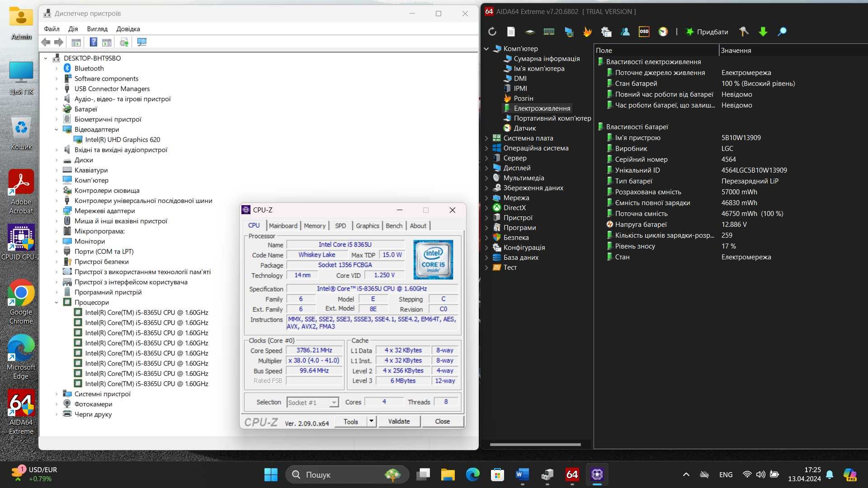This screenshot has height=488, width=868.
Task: Select Датчик in the AIDA64 tree
Action: [524, 128]
